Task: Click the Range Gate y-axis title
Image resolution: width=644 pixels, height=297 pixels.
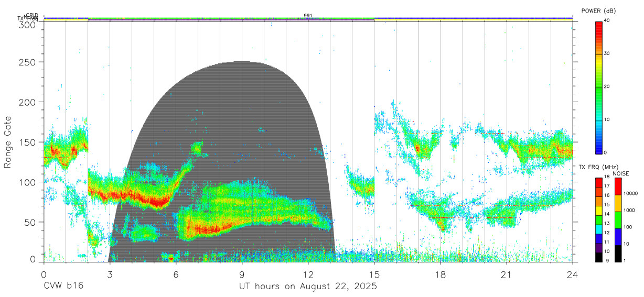Action: [8, 142]
